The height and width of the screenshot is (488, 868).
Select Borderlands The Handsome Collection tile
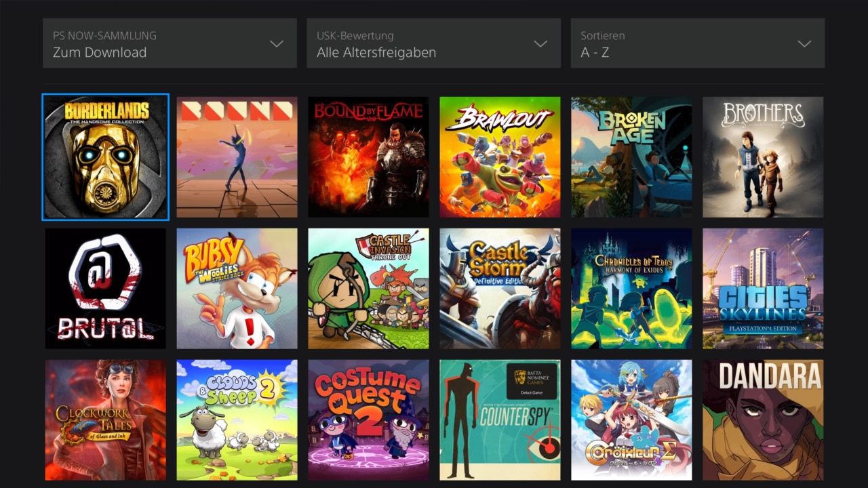[x=105, y=157]
